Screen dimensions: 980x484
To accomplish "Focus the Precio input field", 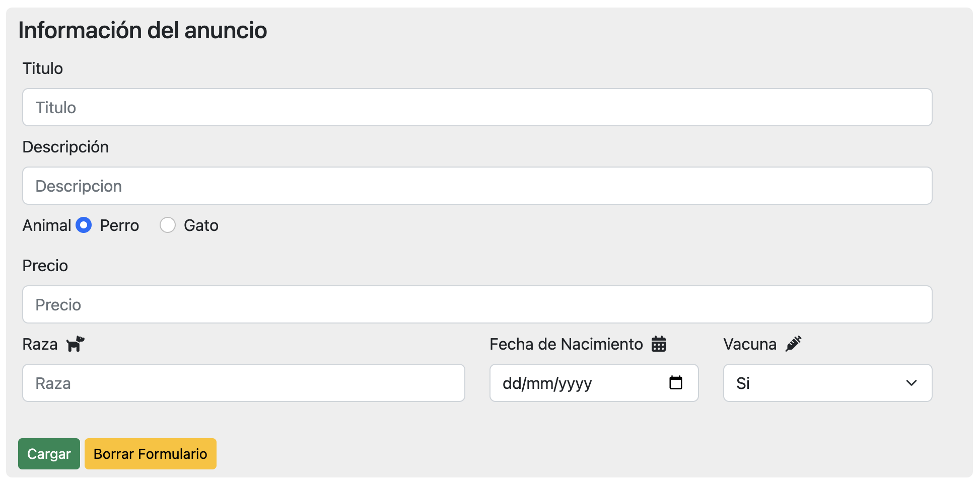I will coord(477,304).
